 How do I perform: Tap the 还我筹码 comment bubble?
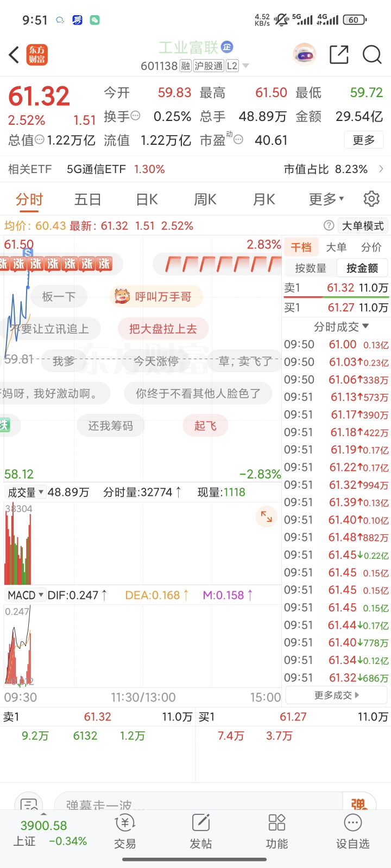click(x=111, y=425)
